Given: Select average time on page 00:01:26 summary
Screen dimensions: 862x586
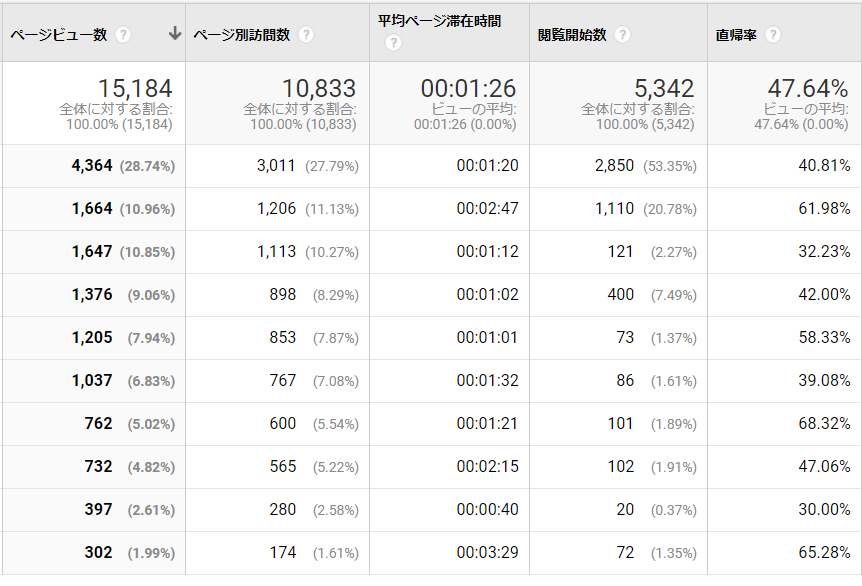Looking at the screenshot, I should point(468,88).
